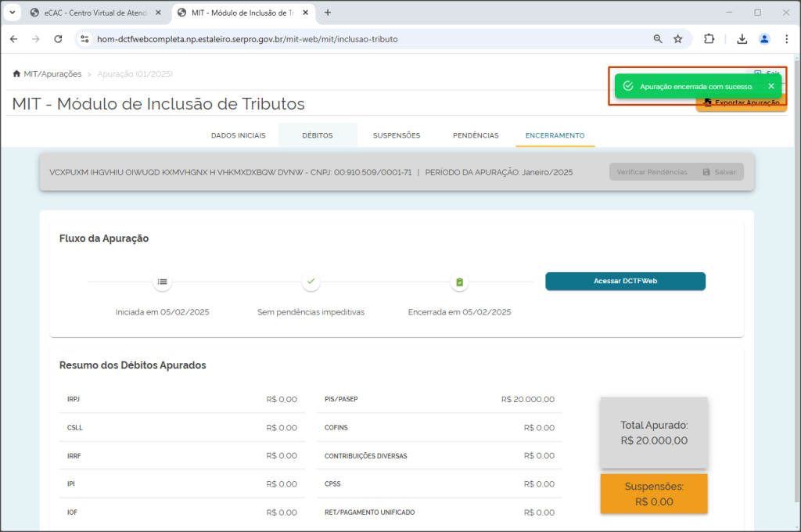Open the PENDÊNCIAS tab

click(x=476, y=135)
